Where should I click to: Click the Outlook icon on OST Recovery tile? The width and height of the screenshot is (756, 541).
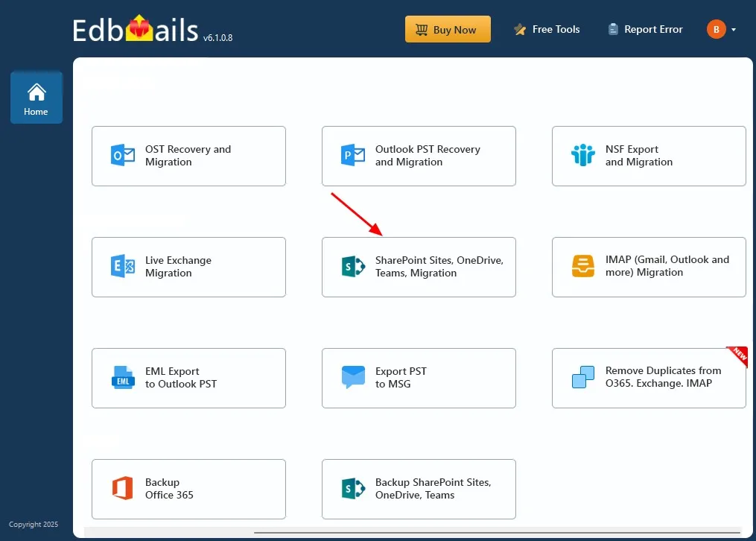122,156
